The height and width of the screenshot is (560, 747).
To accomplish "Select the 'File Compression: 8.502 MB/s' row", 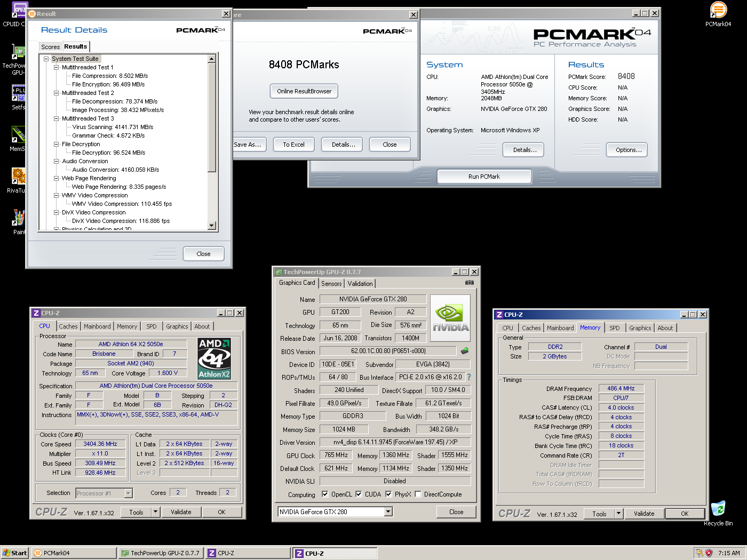I will coord(110,76).
